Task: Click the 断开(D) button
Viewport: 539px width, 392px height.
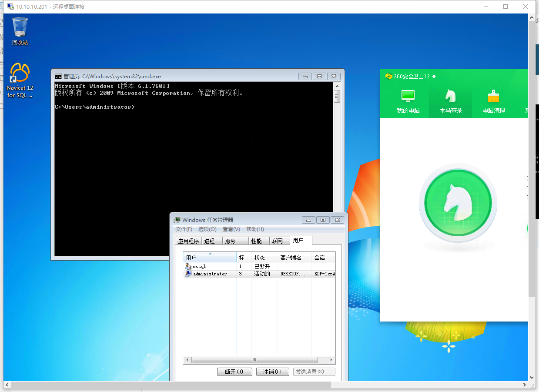Action: 235,372
